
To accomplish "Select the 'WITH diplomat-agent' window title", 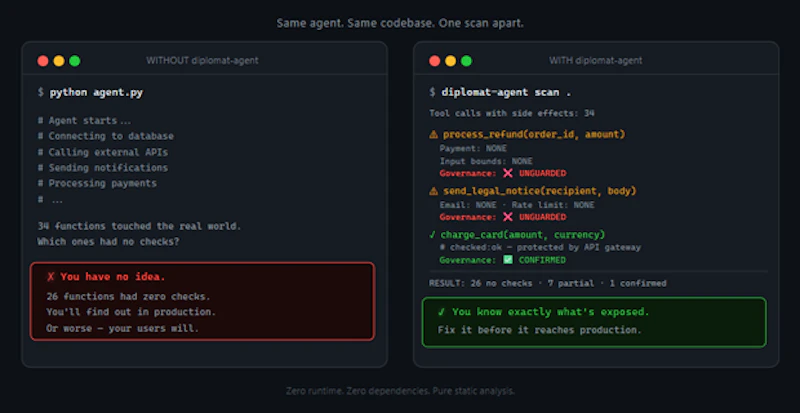I will click(595, 61).
